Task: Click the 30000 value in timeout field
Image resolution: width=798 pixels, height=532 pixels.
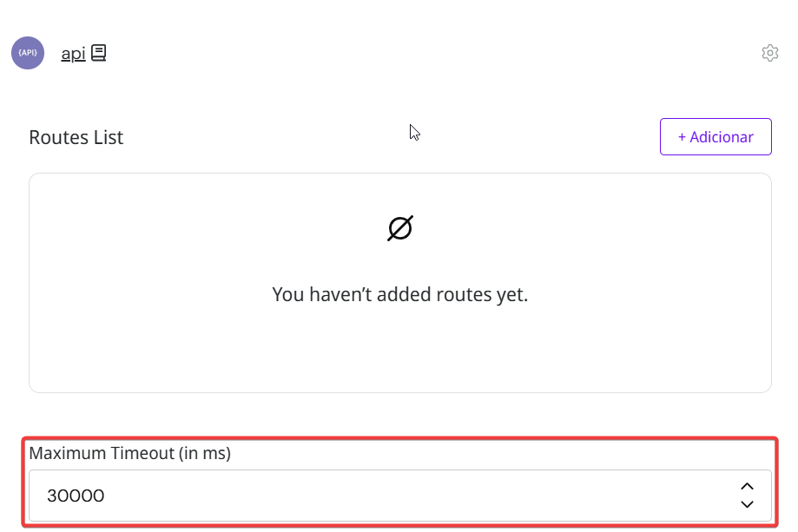Action: tap(76, 496)
